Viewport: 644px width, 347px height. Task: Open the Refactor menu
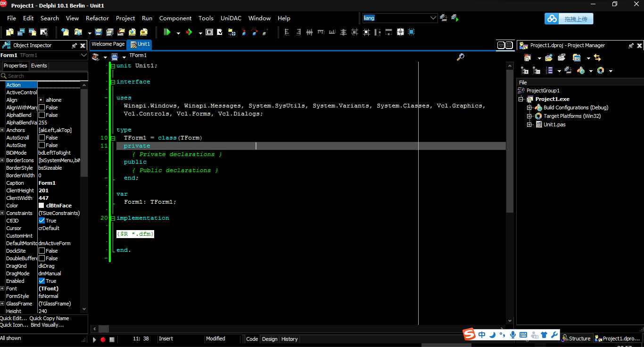coord(97,18)
